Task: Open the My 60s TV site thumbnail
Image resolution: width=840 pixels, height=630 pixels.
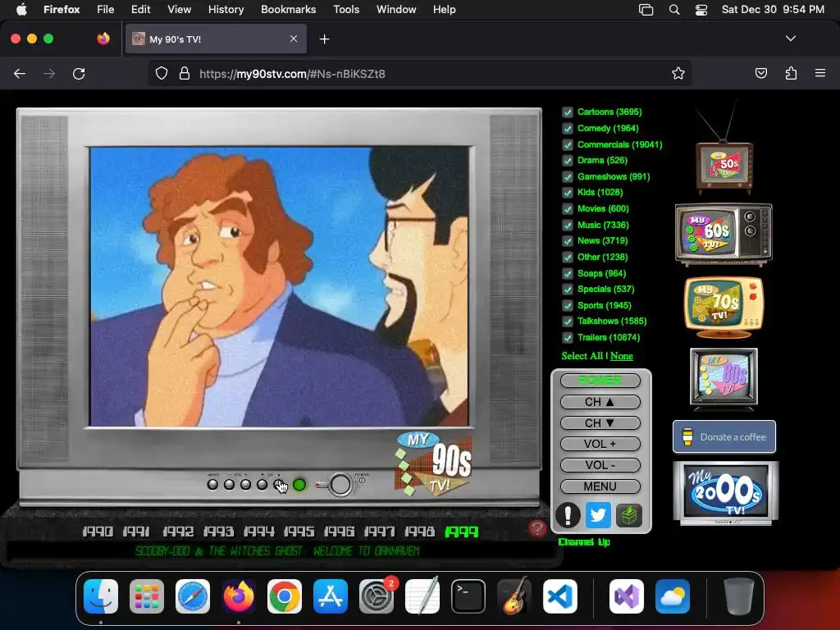Action: (x=724, y=234)
